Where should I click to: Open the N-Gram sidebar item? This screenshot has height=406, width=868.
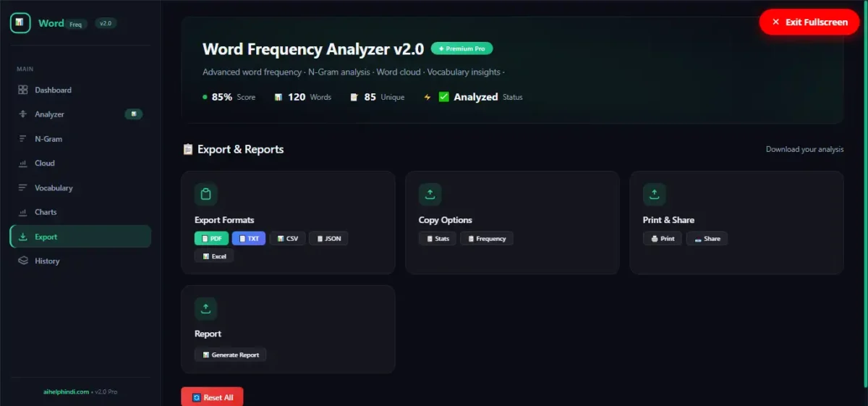click(x=80, y=139)
